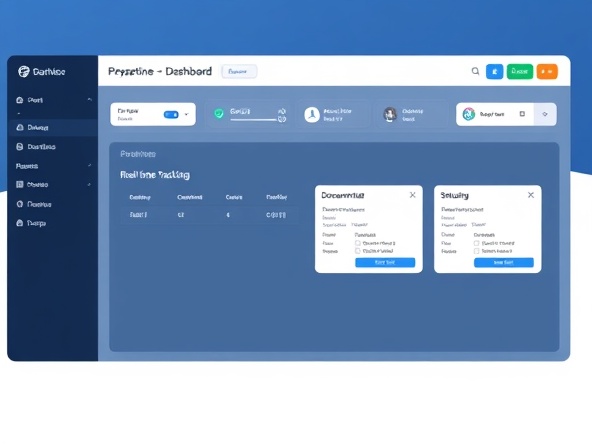Click the white circular user avatar icon

pyautogui.click(x=312, y=114)
